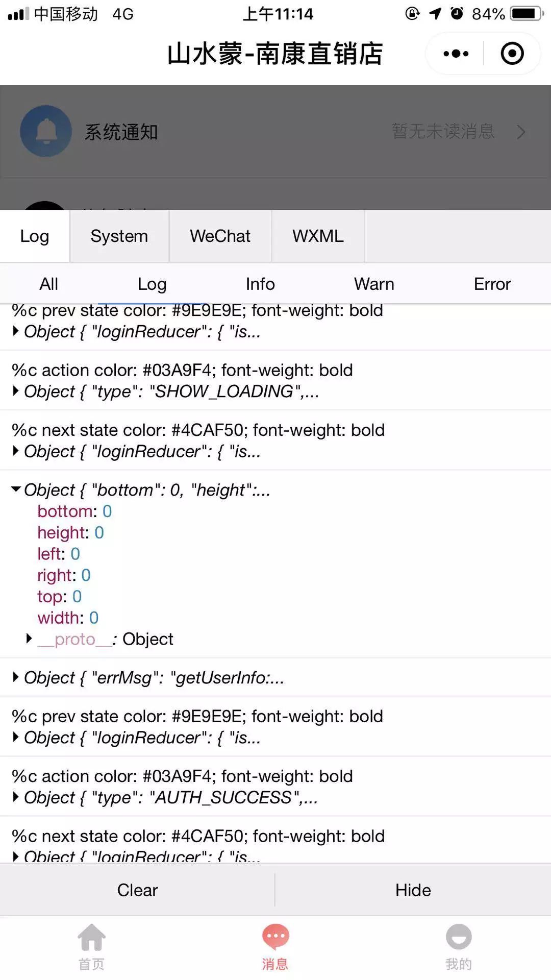This screenshot has height=980, width=551.
Task: Hide the vConsole panel
Action: [x=413, y=890]
